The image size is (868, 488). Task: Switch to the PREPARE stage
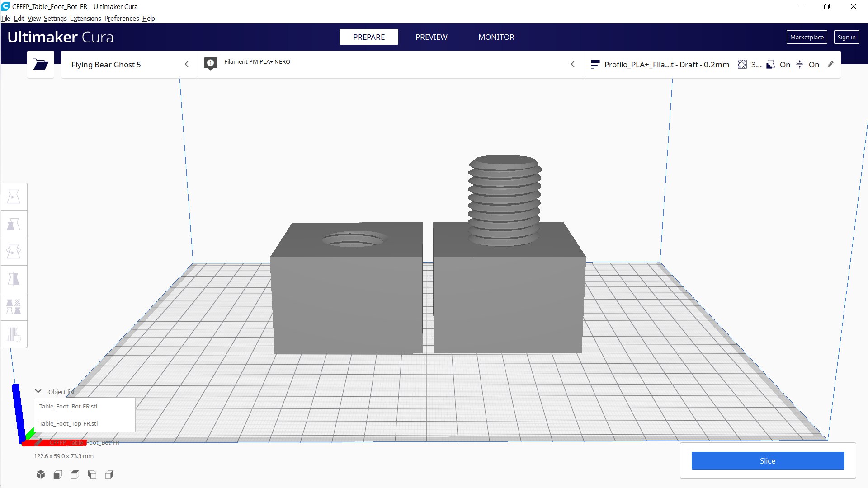(369, 37)
